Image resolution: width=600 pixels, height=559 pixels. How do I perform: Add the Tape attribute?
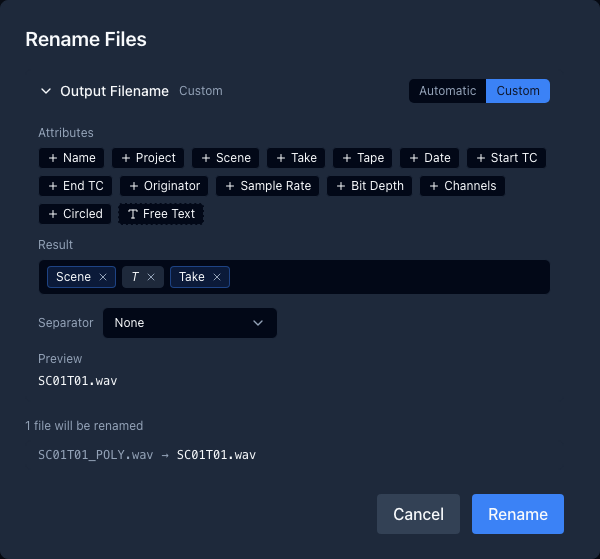(362, 158)
